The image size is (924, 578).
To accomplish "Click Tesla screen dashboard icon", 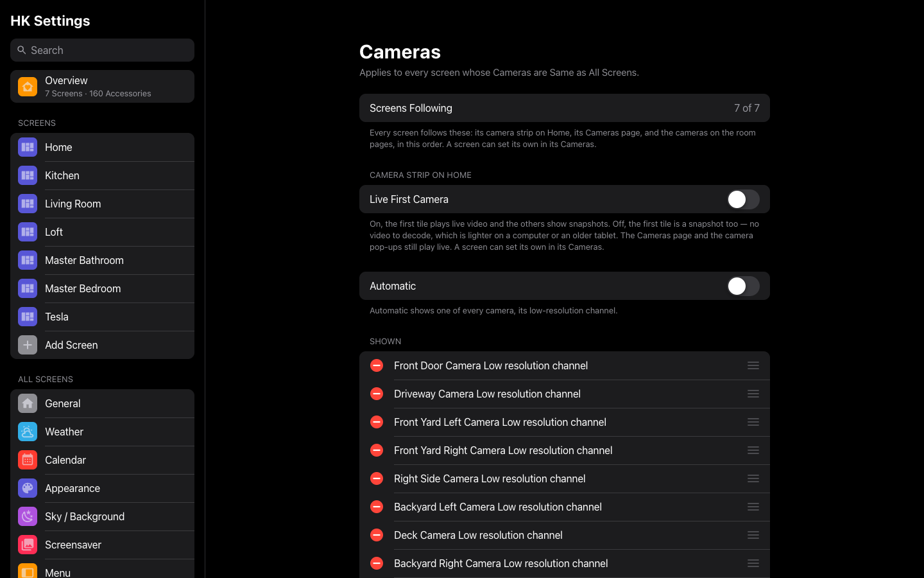I will coord(28,317).
